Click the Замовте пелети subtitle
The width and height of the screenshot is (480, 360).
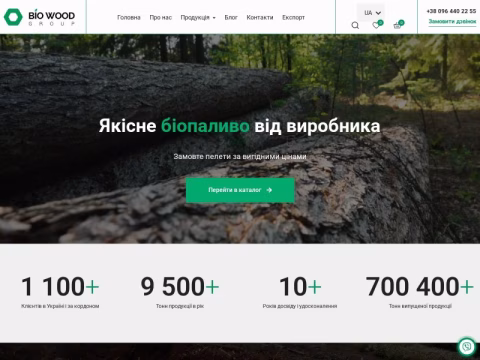[240, 156]
